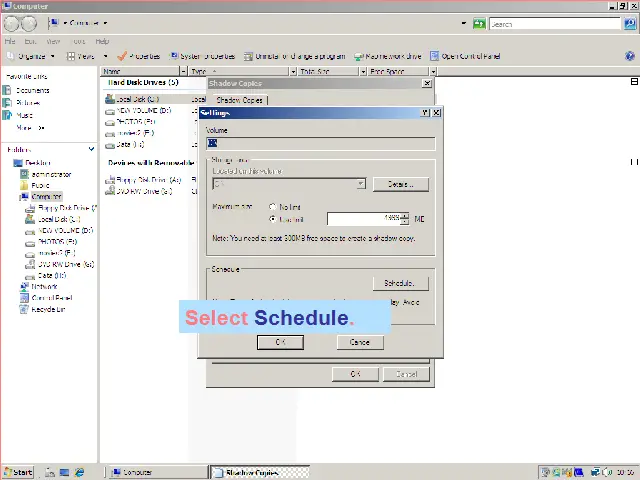The image size is (640, 480).
Task: Close the Settings dialog
Action: (x=436, y=113)
